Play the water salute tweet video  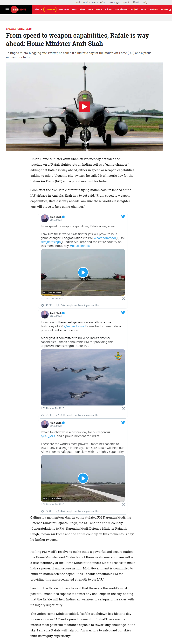[83, 272]
